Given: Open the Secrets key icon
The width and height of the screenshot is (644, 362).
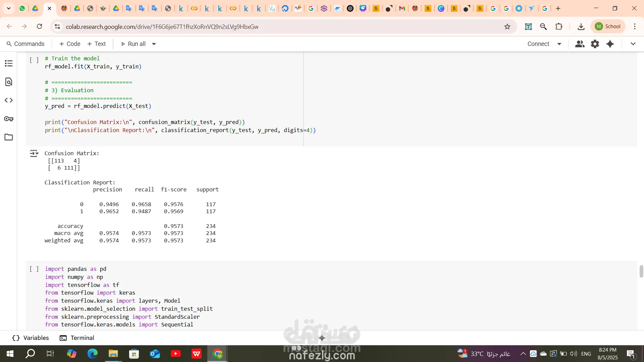Looking at the screenshot, I should [9, 119].
